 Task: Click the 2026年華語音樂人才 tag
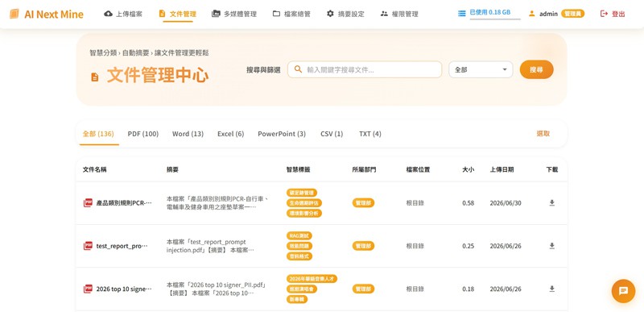point(312,279)
